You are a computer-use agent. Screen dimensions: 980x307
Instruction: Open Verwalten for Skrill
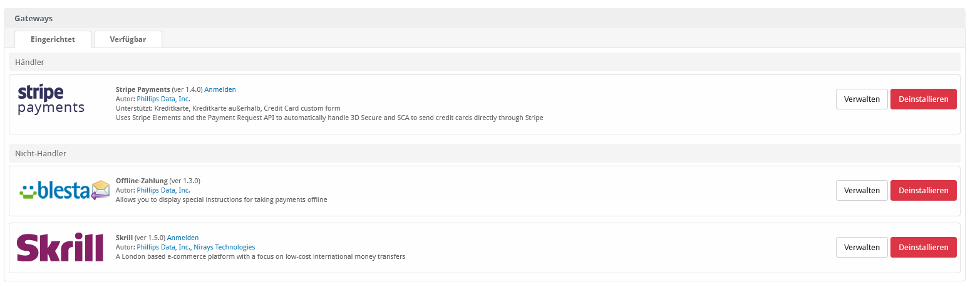click(862, 248)
